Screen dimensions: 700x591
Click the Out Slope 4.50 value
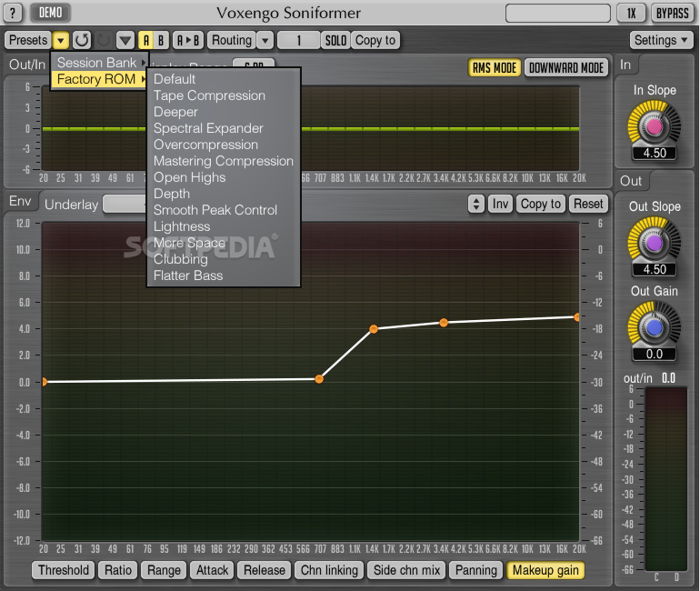[655, 270]
